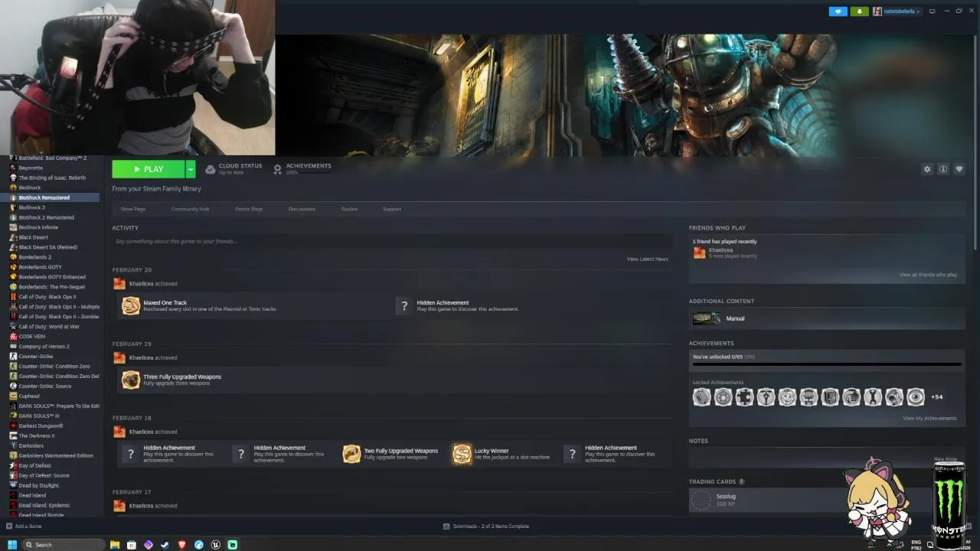The height and width of the screenshot is (551, 980).
Task: Open the downloads icon in the bottom bar
Action: point(446,526)
